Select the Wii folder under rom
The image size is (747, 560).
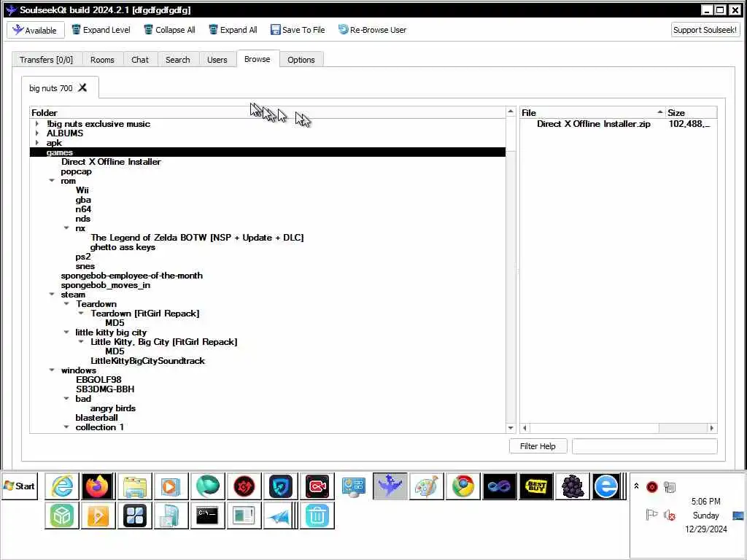(x=82, y=190)
